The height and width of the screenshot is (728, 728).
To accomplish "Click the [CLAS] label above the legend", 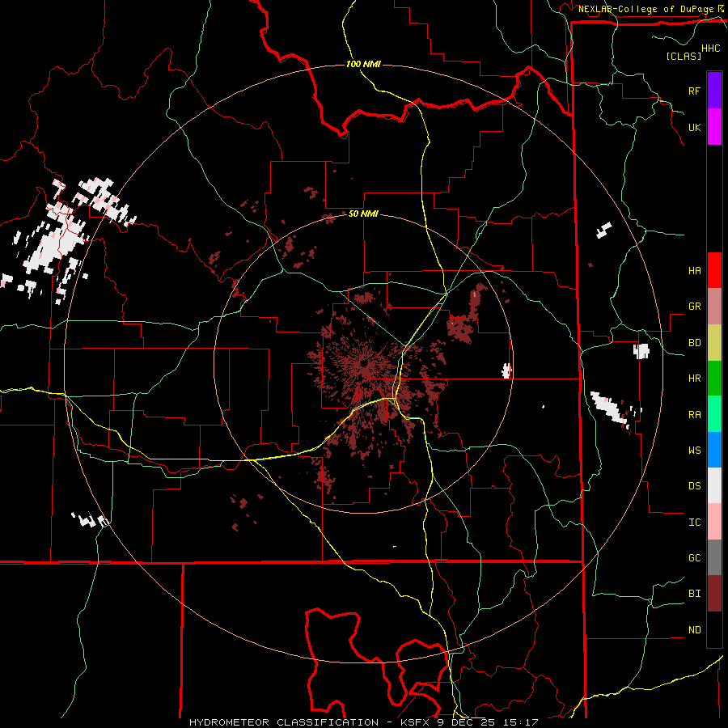I will pyautogui.click(x=684, y=56).
